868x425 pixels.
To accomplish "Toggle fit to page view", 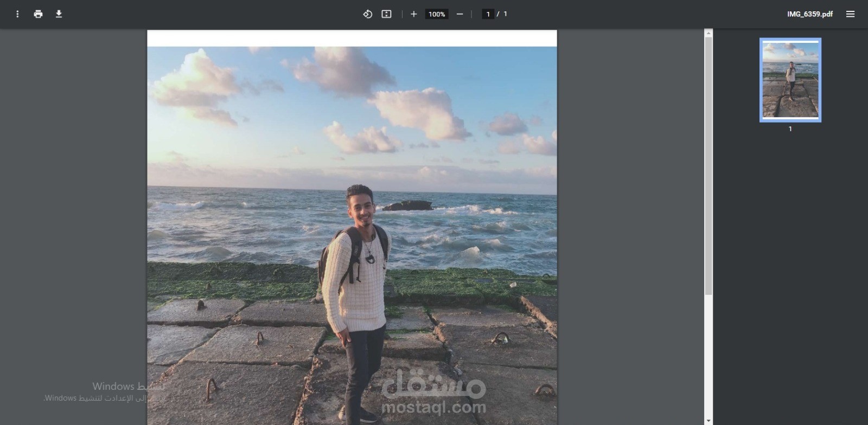I will 386,14.
